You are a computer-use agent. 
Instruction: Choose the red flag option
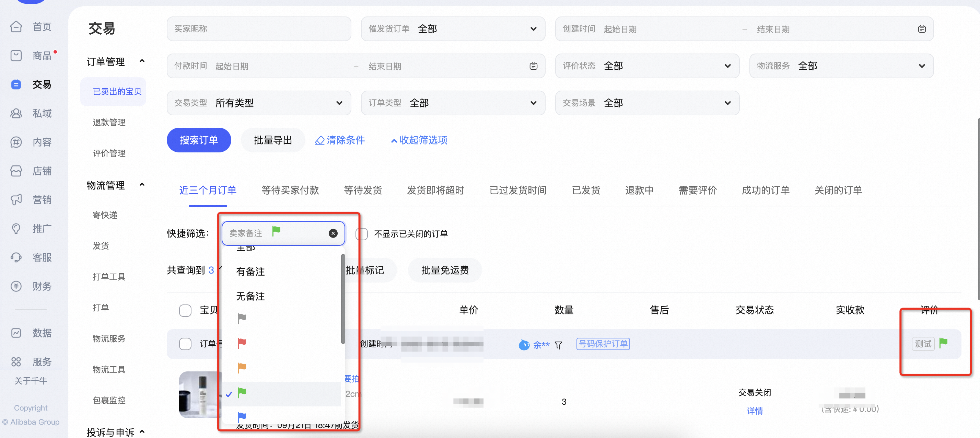click(x=242, y=343)
